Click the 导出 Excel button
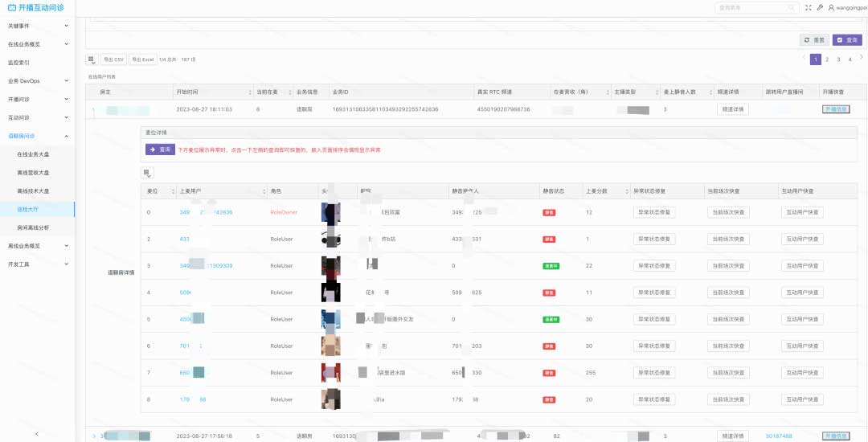 tap(143, 59)
